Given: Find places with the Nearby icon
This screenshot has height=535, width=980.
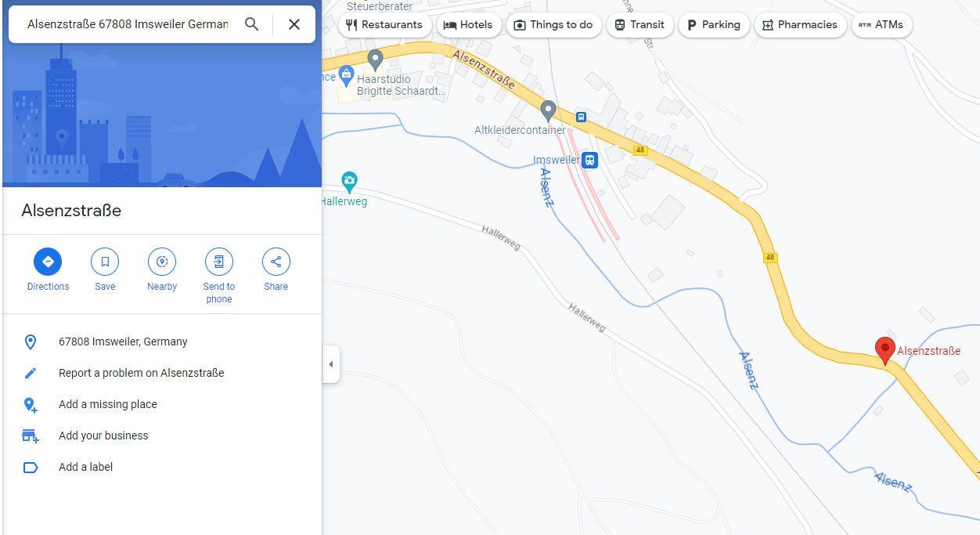Looking at the screenshot, I should pos(162,262).
